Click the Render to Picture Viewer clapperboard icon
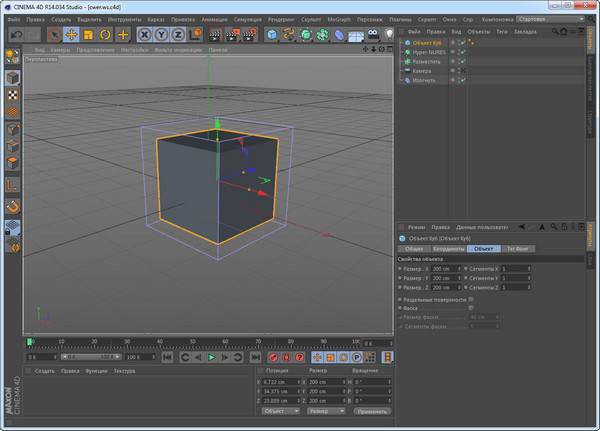 [232, 35]
